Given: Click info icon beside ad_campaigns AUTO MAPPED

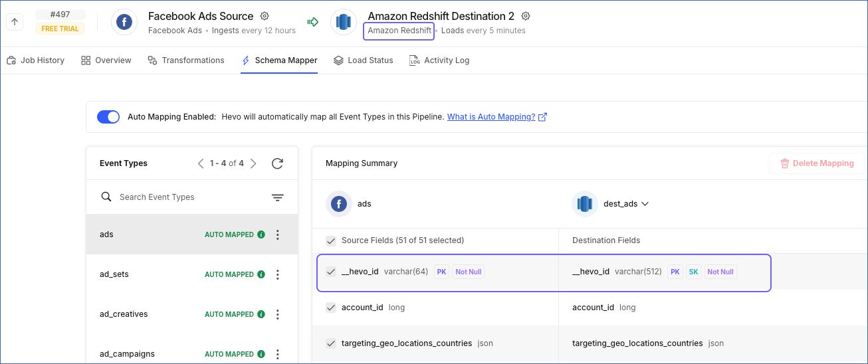Looking at the screenshot, I should coord(261,354).
